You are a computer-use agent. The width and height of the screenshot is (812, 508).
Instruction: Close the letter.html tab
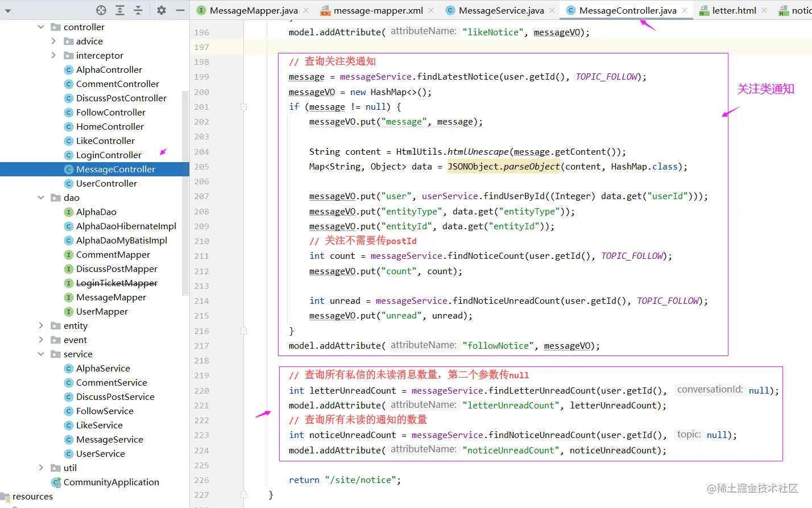tap(764, 10)
